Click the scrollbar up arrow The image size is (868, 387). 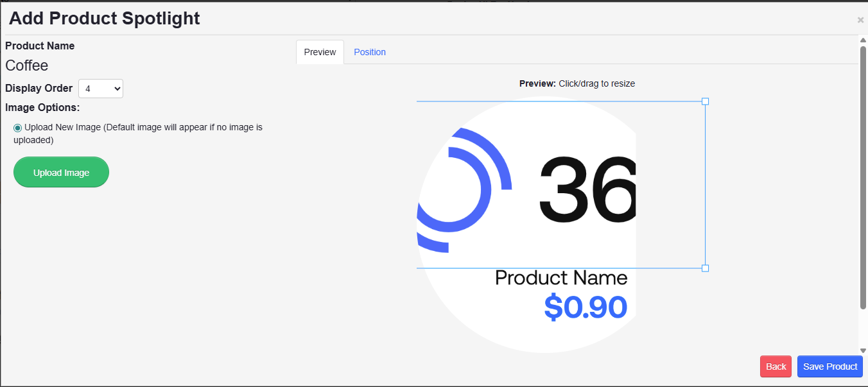click(x=863, y=39)
